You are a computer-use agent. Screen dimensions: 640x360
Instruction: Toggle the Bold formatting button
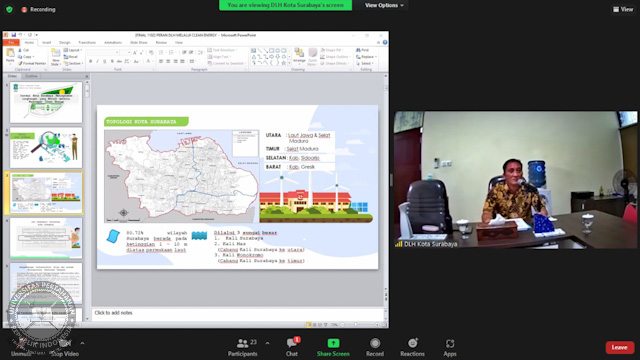coord(91,61)
